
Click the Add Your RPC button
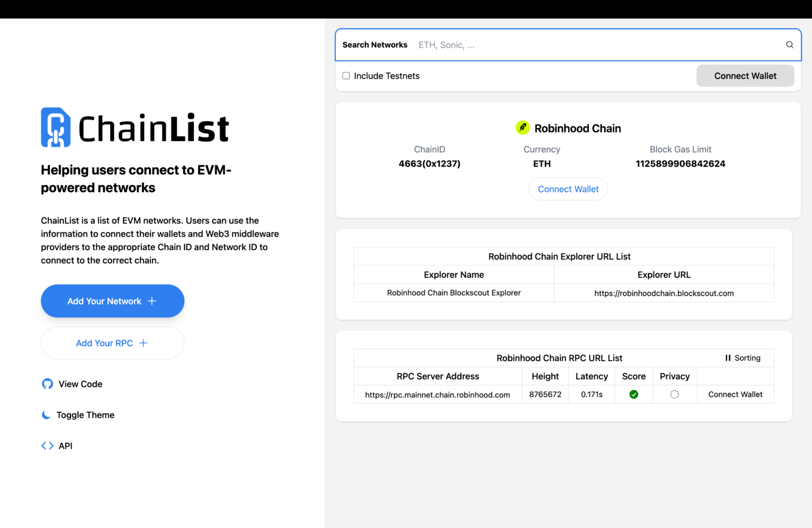click(113, 343)
